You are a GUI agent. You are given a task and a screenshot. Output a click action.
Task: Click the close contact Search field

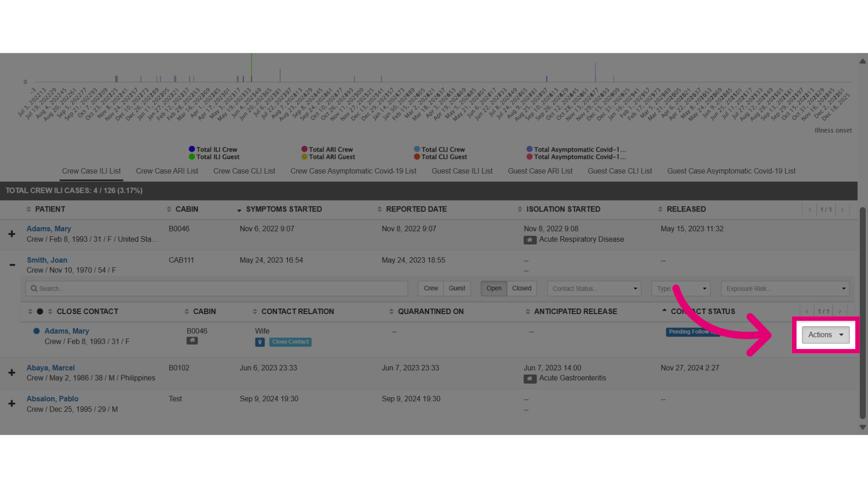coord(217,289)
